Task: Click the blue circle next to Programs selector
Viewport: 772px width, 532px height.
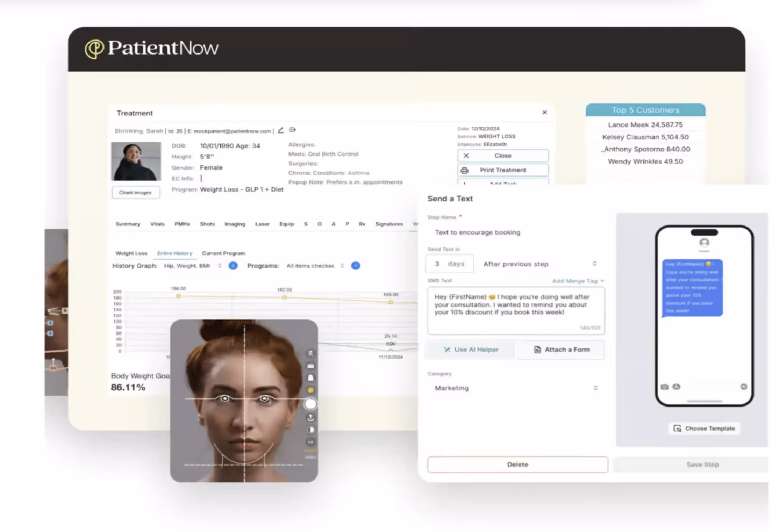Action: 356,266
